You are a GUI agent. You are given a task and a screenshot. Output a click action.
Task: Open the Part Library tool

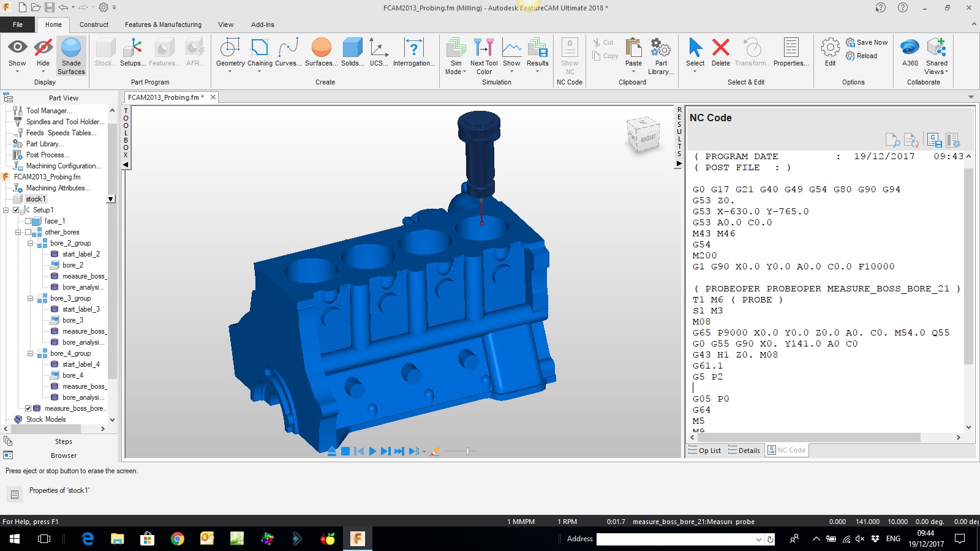[661, 56]
